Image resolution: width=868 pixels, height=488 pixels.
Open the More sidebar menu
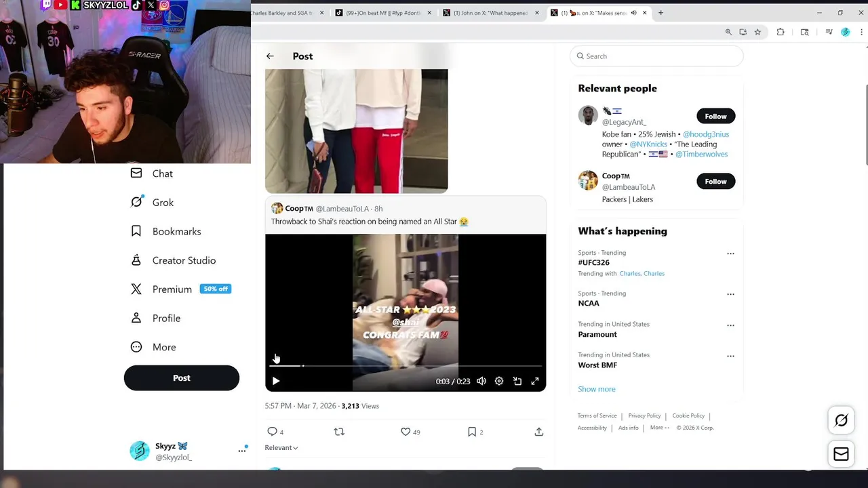click(x=153, y=347)
